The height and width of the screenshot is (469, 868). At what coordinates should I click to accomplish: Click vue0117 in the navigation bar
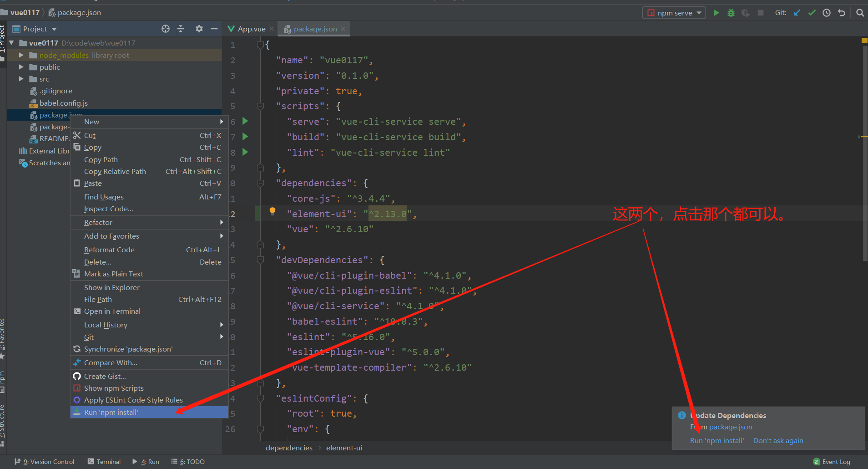tap(25, 12)
